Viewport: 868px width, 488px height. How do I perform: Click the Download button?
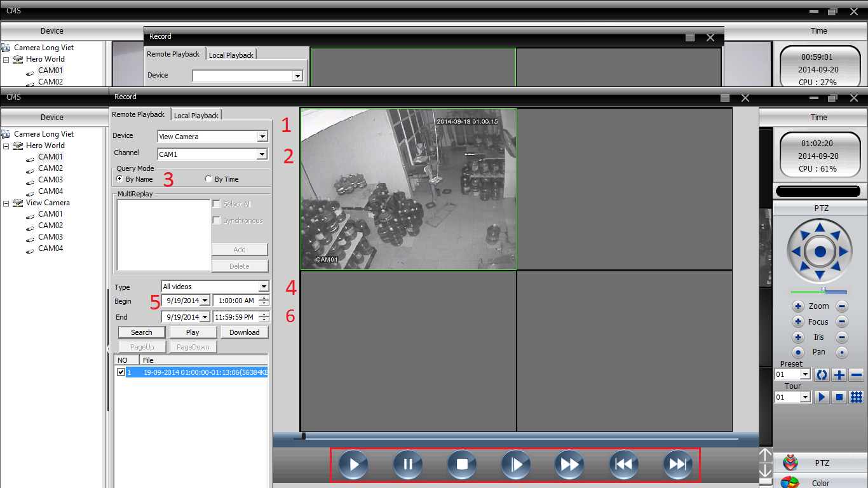244,332
